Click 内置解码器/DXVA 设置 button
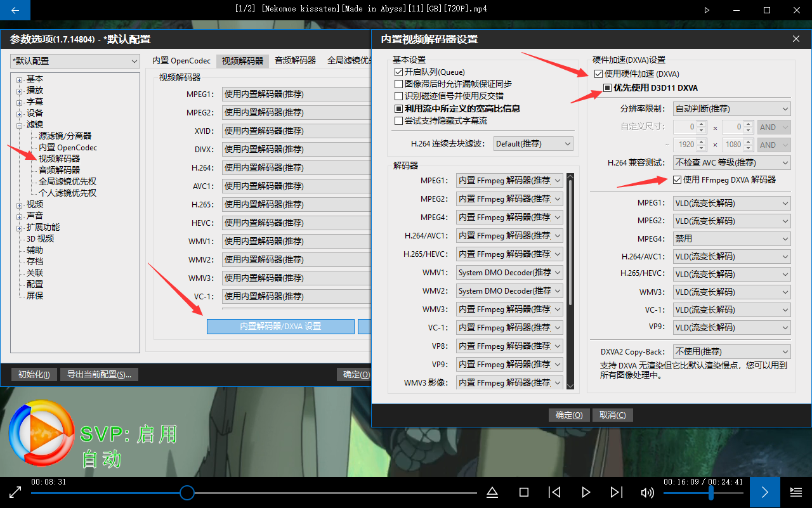 (x=280, y=327)
